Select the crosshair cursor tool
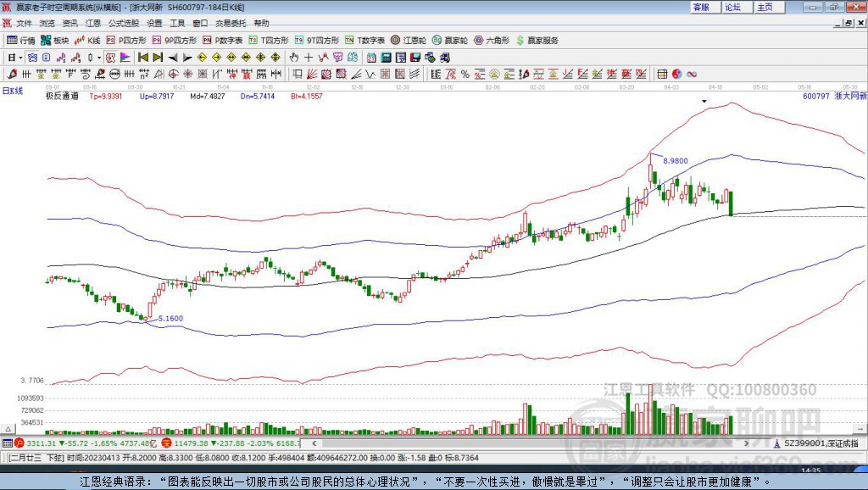The width and height of the screenshot is (868, 490). pyautogui.click(x=309, y=58)
